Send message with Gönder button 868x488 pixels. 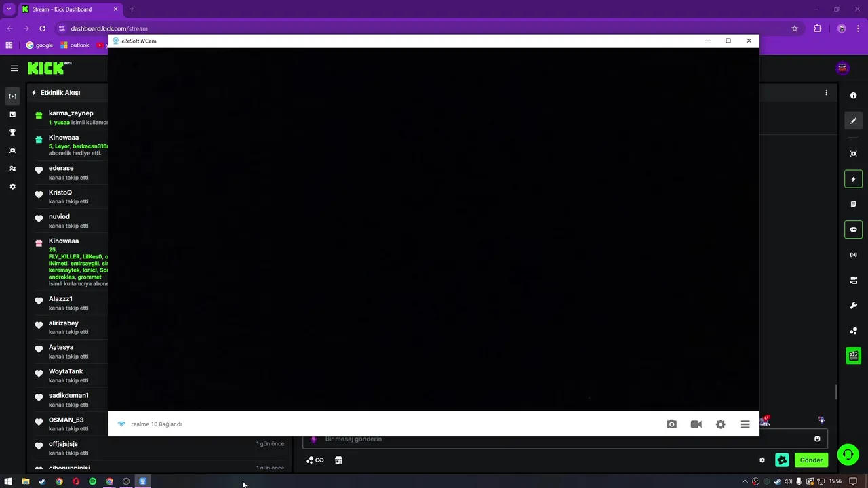click(x=811, y=460)
